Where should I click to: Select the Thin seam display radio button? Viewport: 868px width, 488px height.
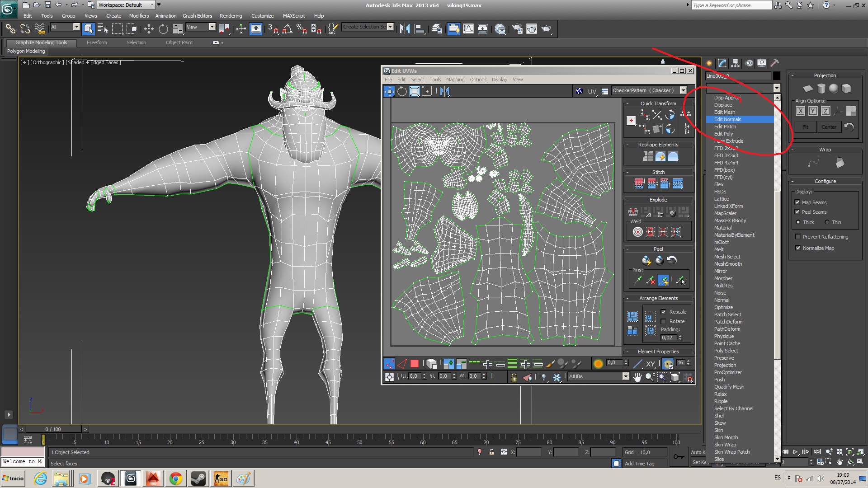(827, 222)
